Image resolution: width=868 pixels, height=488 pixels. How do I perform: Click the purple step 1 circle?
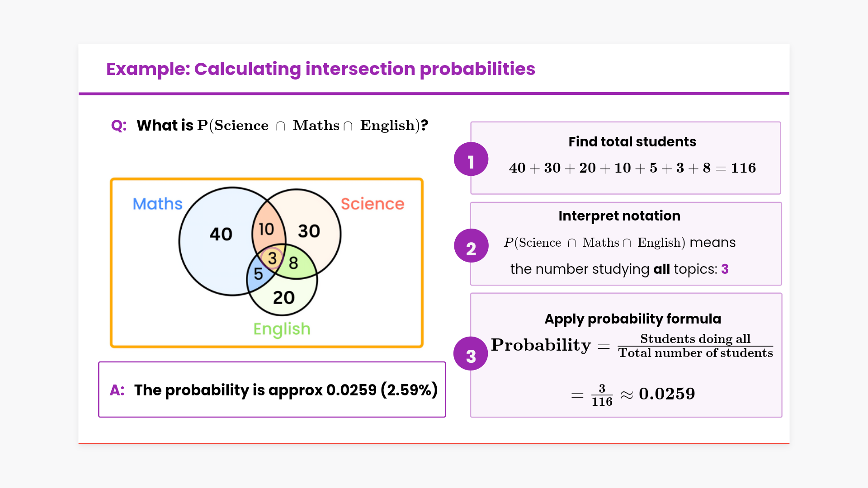[x=471, y=160]
